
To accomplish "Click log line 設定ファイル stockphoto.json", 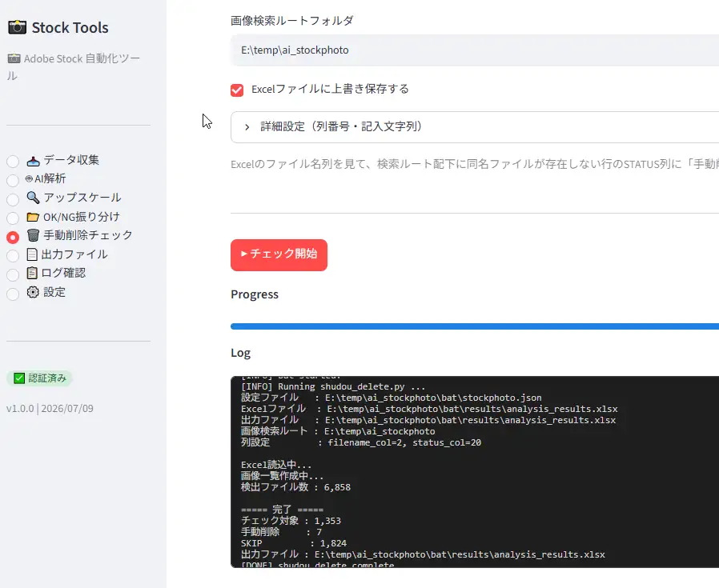I will pos(392,398).
